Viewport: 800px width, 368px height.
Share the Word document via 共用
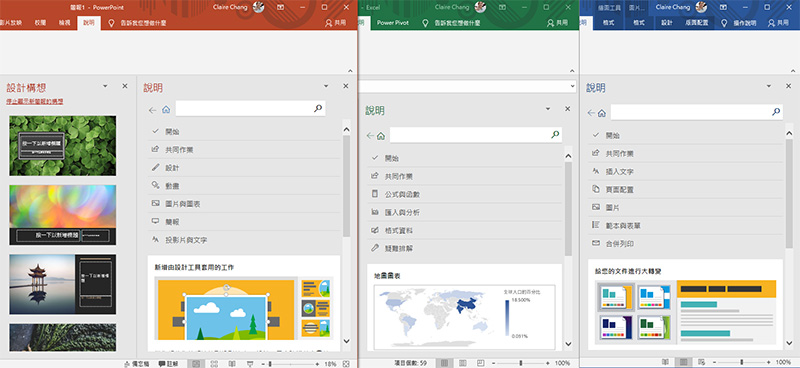click(x=778, y=23)
